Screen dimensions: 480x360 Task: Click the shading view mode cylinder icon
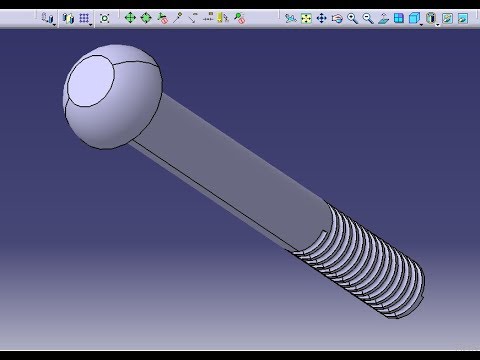tap(431, 18)
